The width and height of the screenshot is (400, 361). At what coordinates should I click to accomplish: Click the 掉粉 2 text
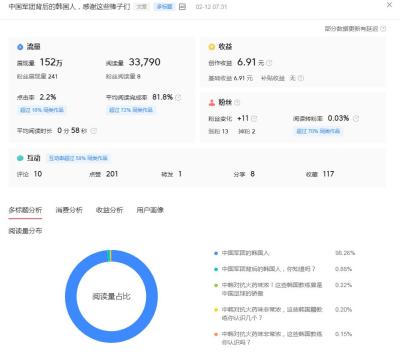(247, 131)
